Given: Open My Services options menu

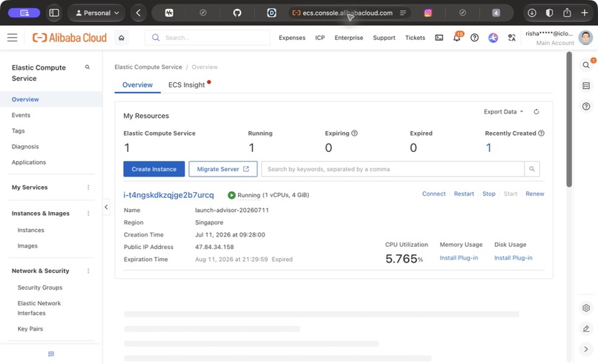Looking at the screenshot, I should tap(88, 187).
